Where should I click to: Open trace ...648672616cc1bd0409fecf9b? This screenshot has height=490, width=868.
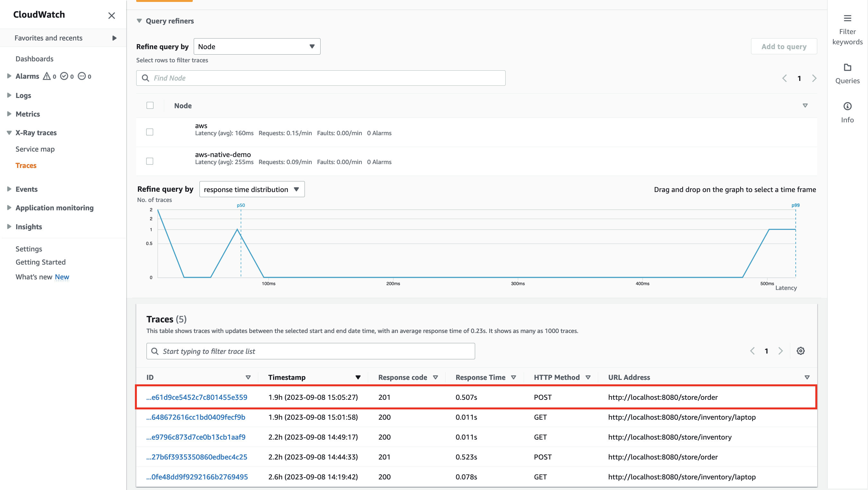coord(196,417)
